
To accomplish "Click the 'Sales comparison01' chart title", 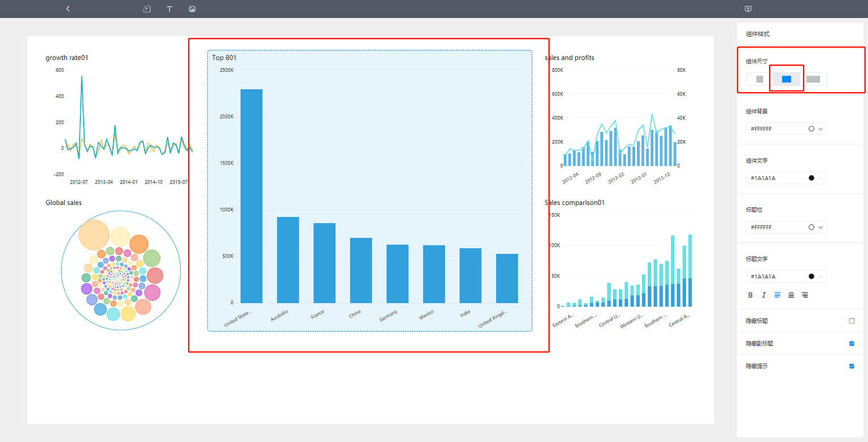I will pos(575,203).
